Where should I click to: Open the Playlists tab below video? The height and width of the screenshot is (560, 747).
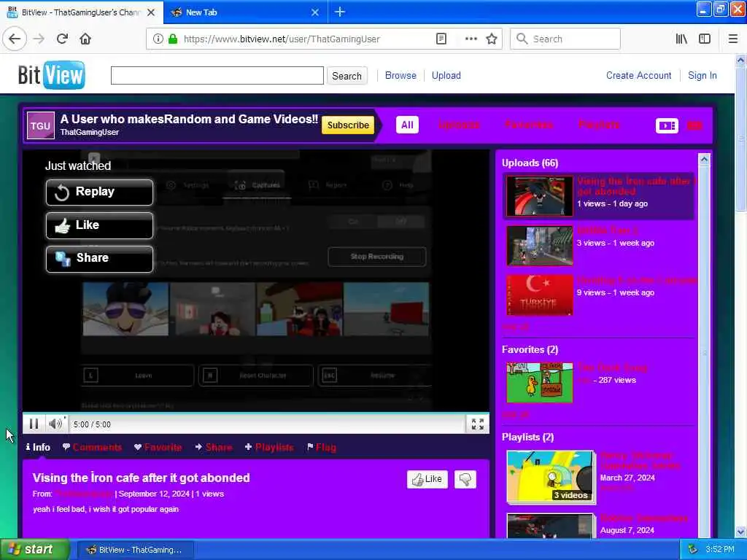(x=269, y=447)
